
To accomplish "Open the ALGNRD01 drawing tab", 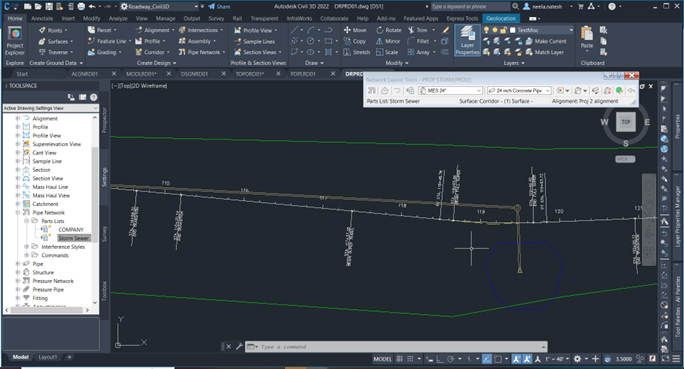I will point(84,74).
